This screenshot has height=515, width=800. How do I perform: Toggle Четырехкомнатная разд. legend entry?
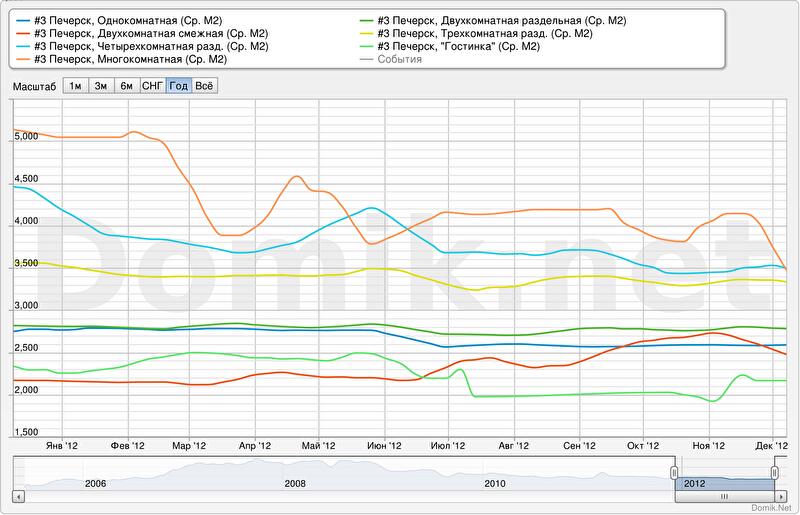(x=150, y=46)
